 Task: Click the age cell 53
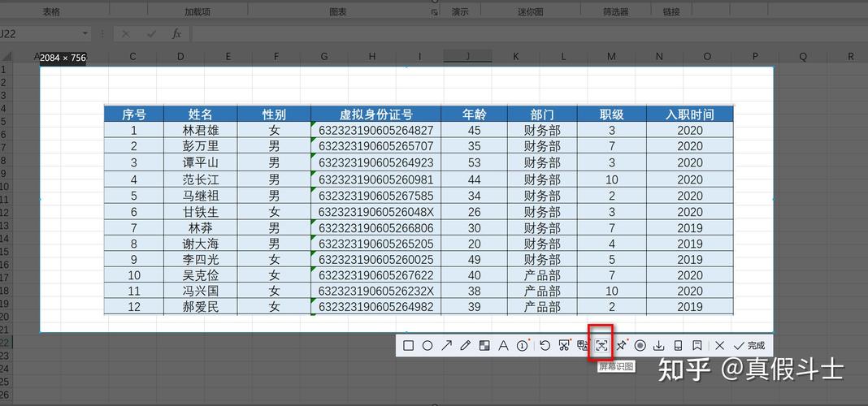pyautogui.click(x=475, y=163)
